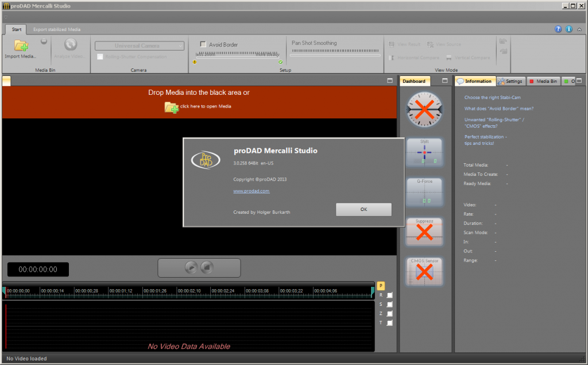Image resolution: width=588 pixels, height=365 pixels.
Task: Open www.prodad.com link
Action: pos(252,191)
